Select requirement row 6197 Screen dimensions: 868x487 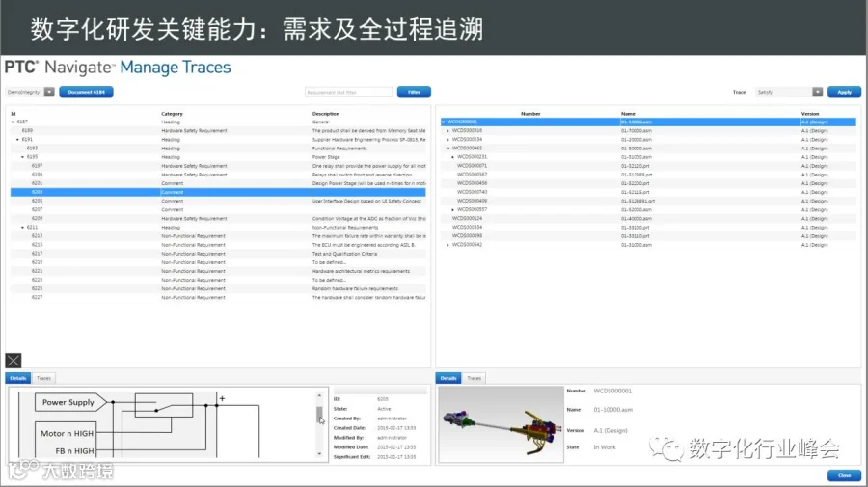point(218,166)
